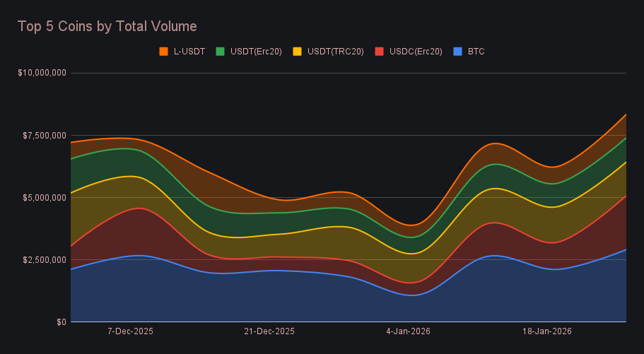Click the green USDT(Erc20) legend swatch
Screen dimensions: 644x354
coord(221,52)
